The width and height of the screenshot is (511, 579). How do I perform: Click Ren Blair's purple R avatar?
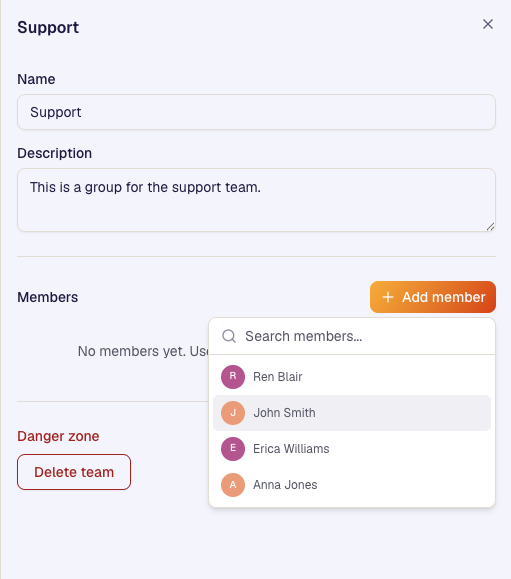[x=233, y=377]
